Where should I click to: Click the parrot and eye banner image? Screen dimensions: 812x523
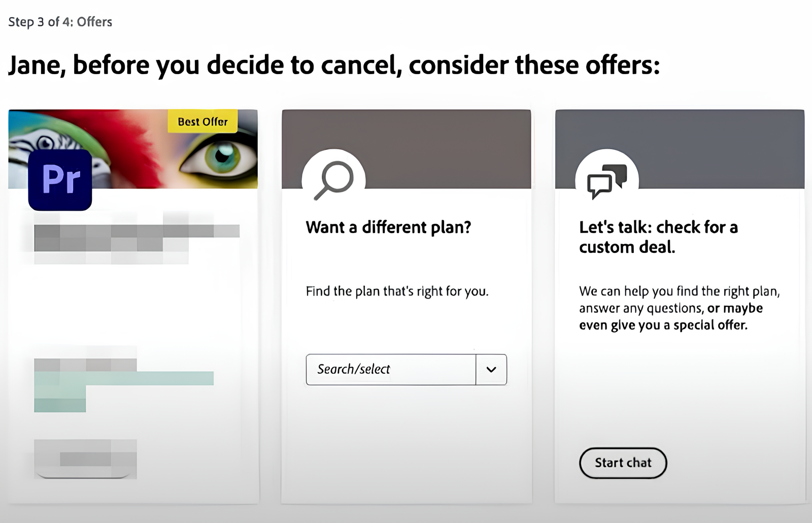pyautogui.click(x=133, y=149)
